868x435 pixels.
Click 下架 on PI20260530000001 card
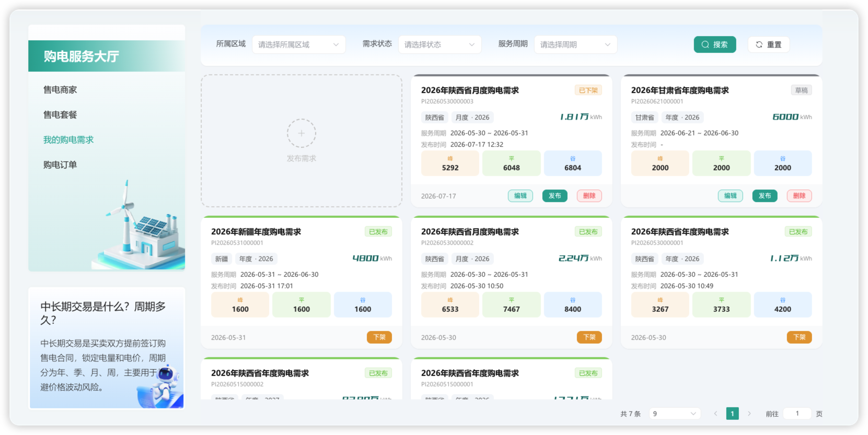point(800,337)
